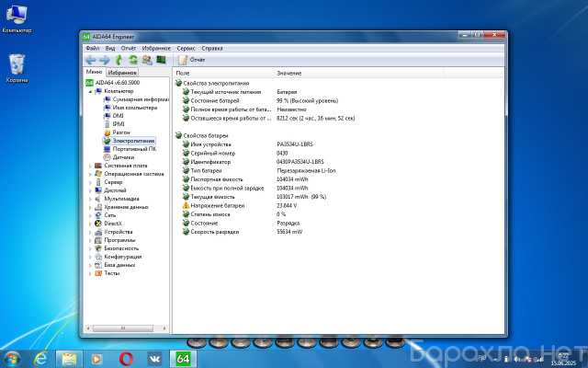
Task: Click the Forward arrow in the toolbar
Action: [104, 60]
